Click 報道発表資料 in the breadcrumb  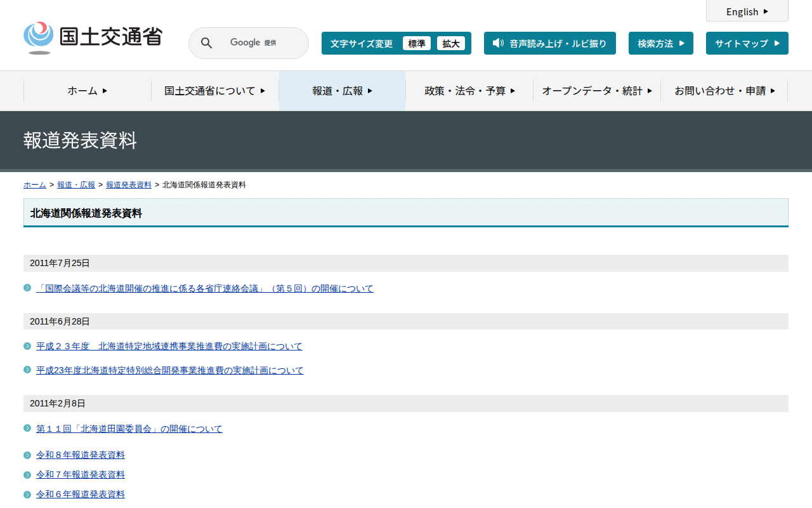(x=129, y=185)
